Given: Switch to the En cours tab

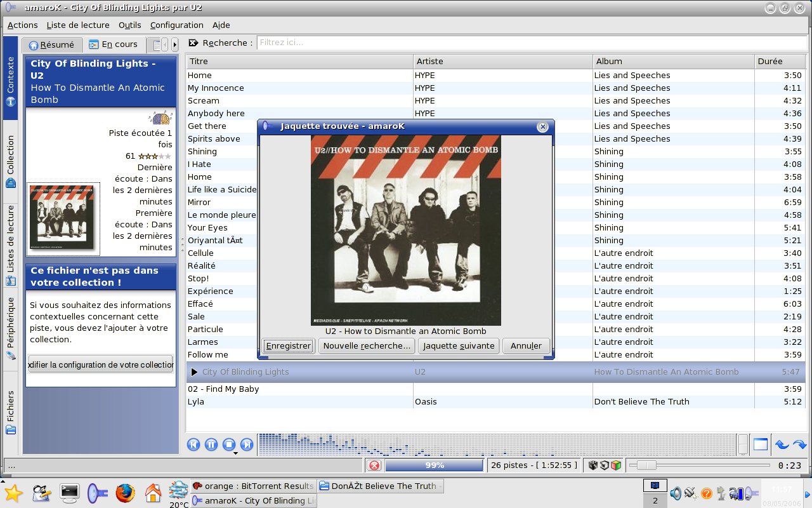Looking at the screenshot, I should point(114,44).
